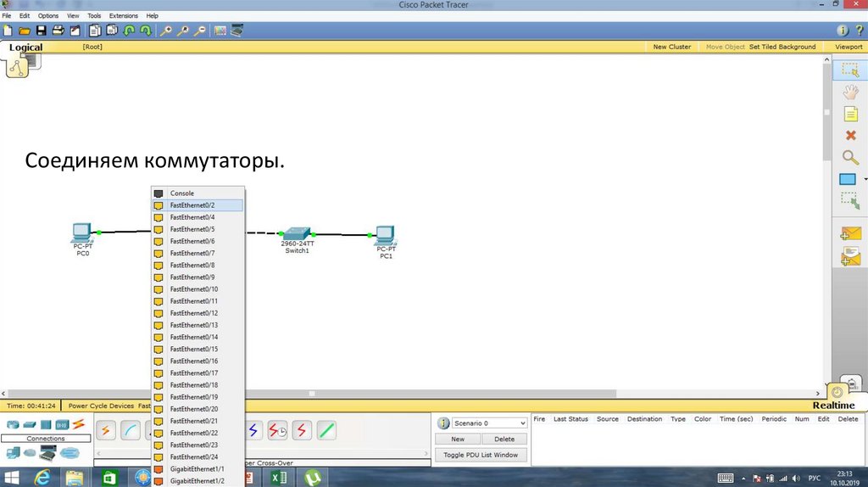Switch to Realtime mode tab
Screen dimensions: 868x487
click(x=834, y=405)
